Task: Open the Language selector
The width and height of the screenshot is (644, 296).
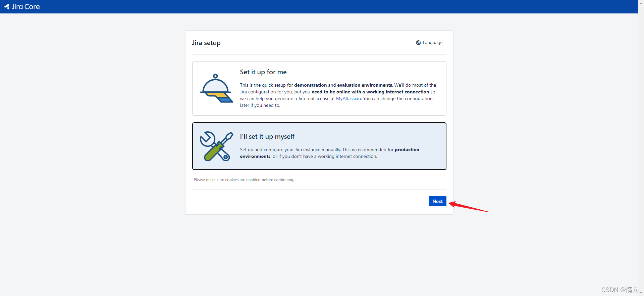Action: pyautogui.click(x=429, y=43)
